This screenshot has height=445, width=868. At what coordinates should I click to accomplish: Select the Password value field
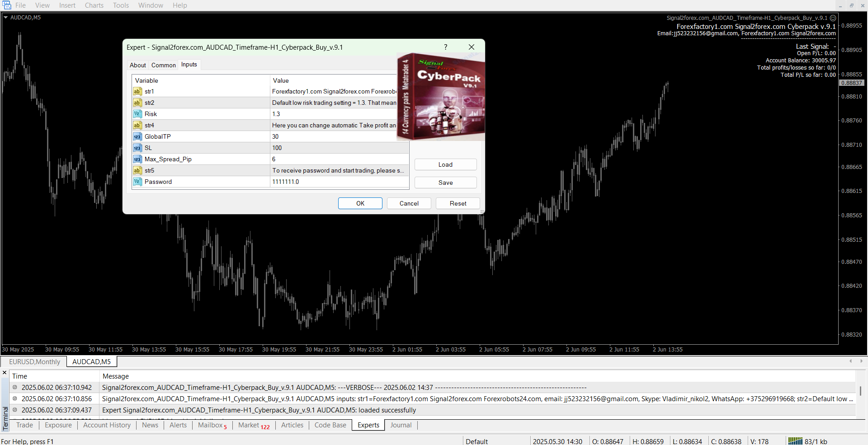[x=339, y=182]
